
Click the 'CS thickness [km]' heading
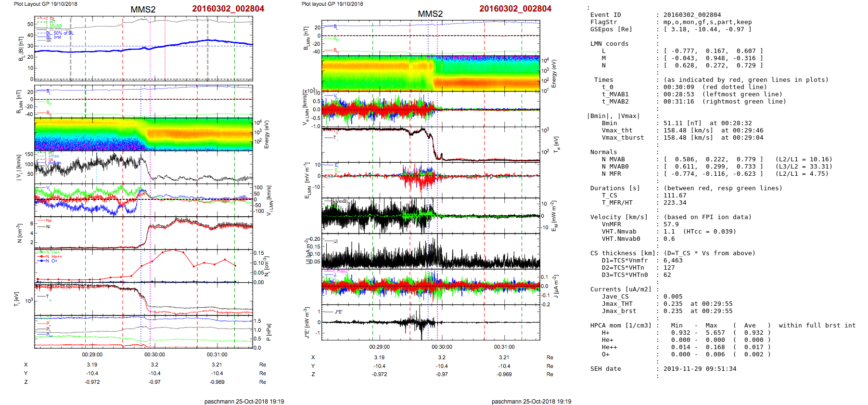point(623,253)
